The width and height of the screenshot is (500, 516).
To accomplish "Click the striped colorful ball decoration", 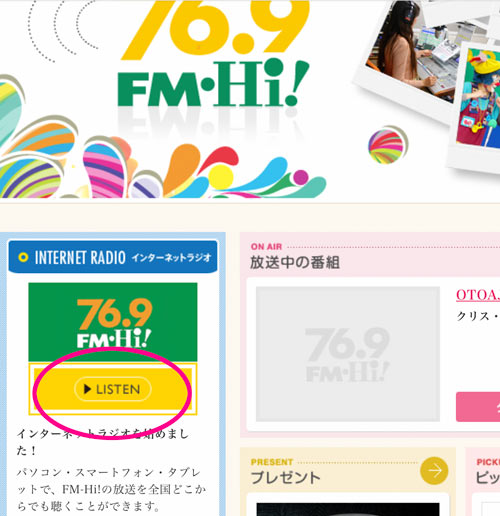I will click(388, 145).
